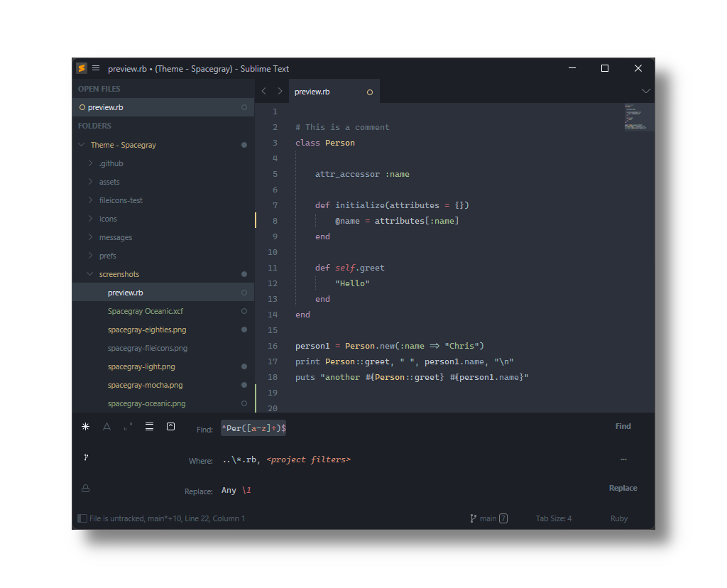Open spacegray-light.png in the sidebar
Image resolution: width=727 pixels, height=588 pixels.
[142, 366]
